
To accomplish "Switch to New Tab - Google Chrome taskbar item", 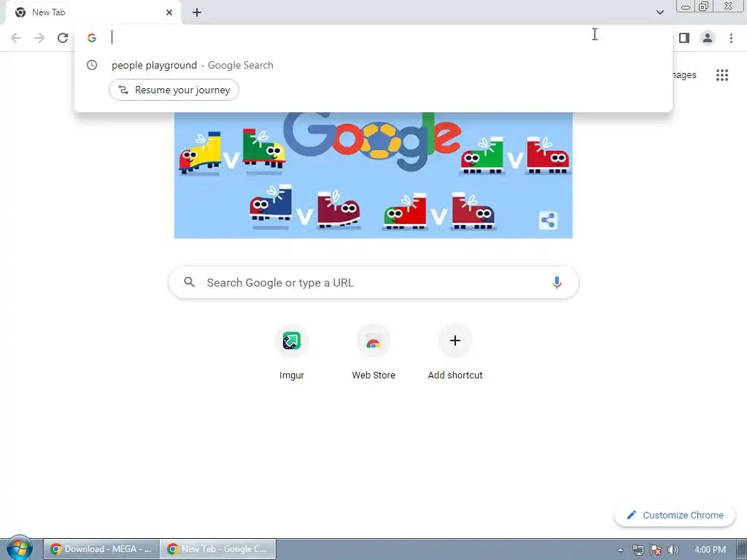I will coord(217,549).
